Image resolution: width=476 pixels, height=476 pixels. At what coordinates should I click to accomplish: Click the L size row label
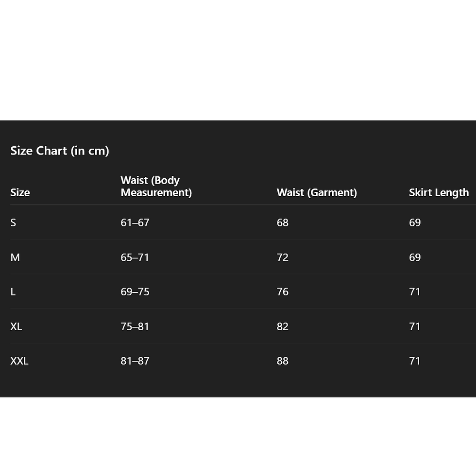point(13,291)
